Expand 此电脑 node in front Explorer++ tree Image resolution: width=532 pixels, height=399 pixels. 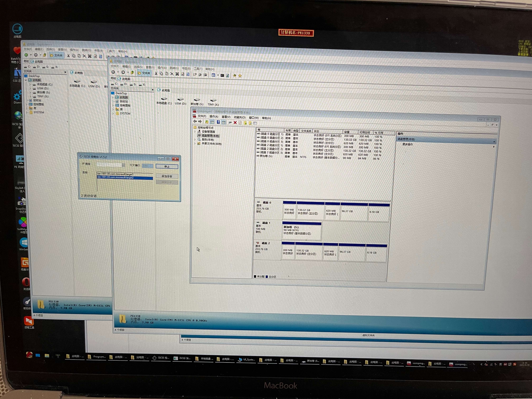113,97
